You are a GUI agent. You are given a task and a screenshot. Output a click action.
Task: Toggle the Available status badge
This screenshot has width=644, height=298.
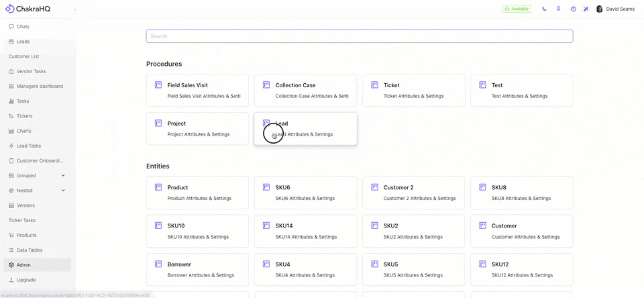[x=517, y=9]
